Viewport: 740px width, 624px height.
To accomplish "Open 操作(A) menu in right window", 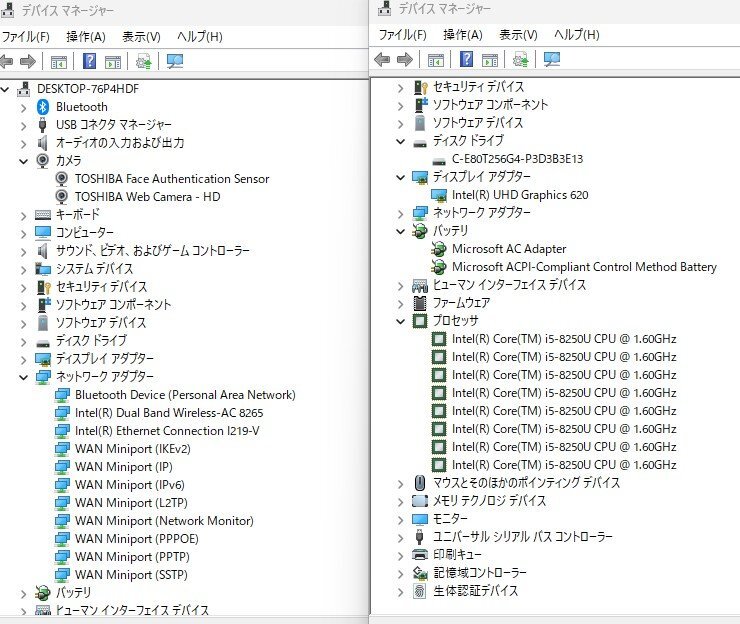I will [x=463, y=35].
